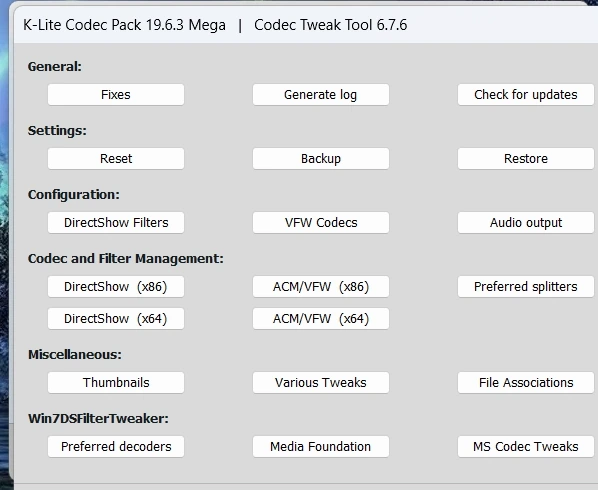Screen dimensions: 598x490
Task: Open ACM/VFW (x64) management
Action: (x=321, y=319)
